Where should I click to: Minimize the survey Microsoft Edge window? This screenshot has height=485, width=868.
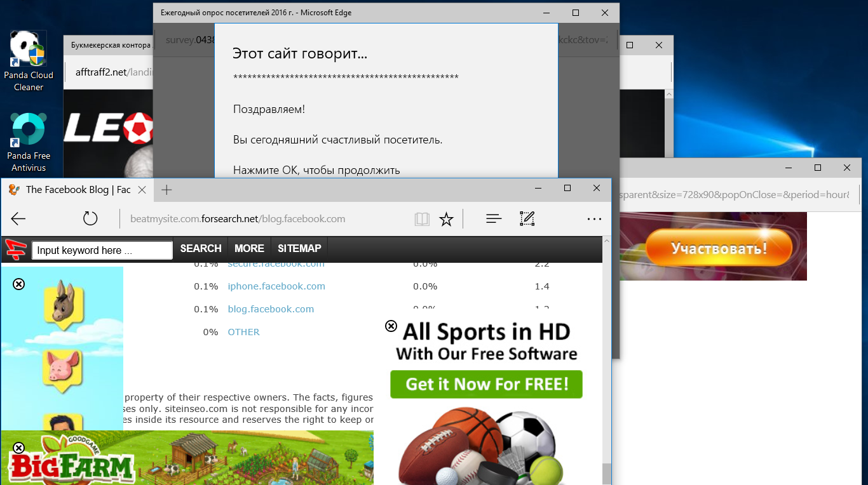click(546, 13)
